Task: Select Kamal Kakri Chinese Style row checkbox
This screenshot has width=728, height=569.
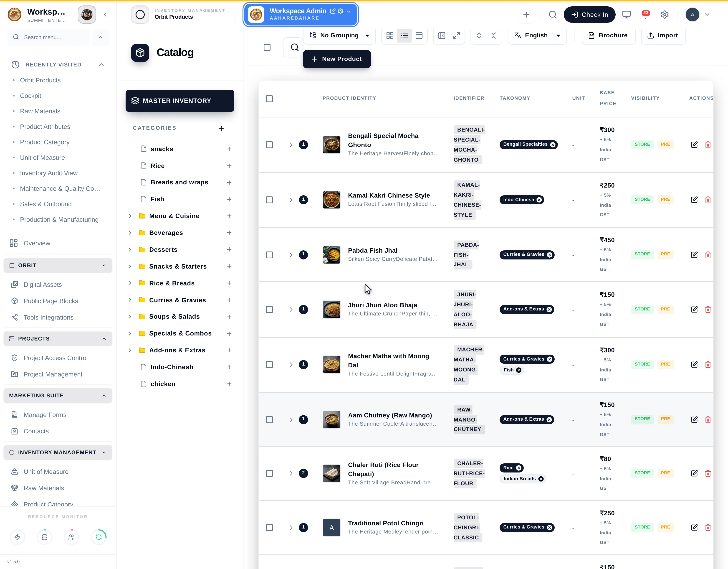Action: (269, 200)
